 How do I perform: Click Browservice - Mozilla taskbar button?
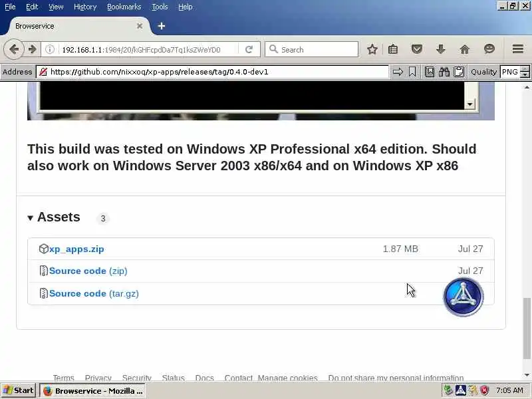click(x=92, y=391)
